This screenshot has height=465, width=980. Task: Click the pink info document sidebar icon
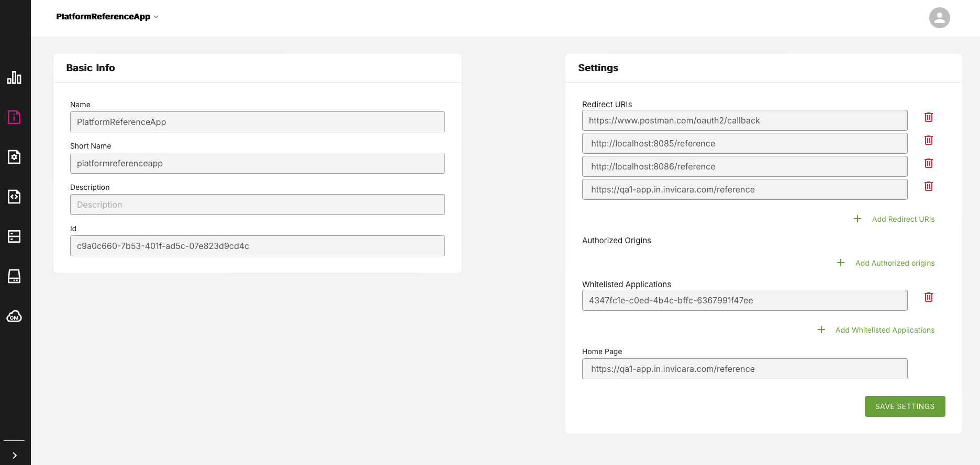14,117
